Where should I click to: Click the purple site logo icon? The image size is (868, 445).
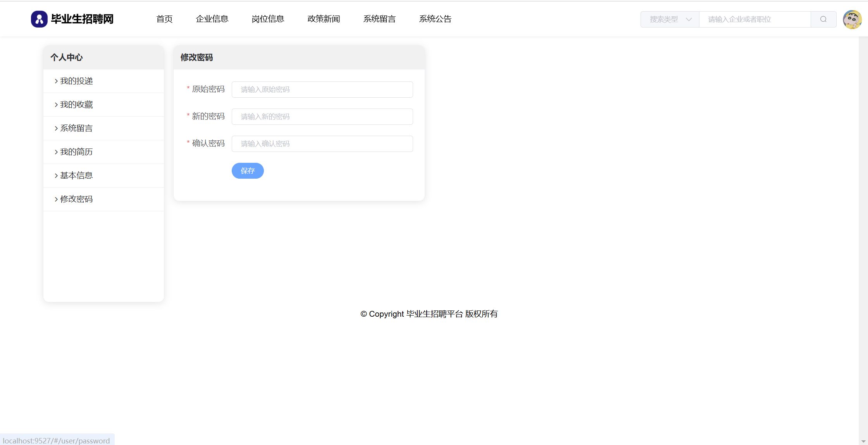[39, 19]
